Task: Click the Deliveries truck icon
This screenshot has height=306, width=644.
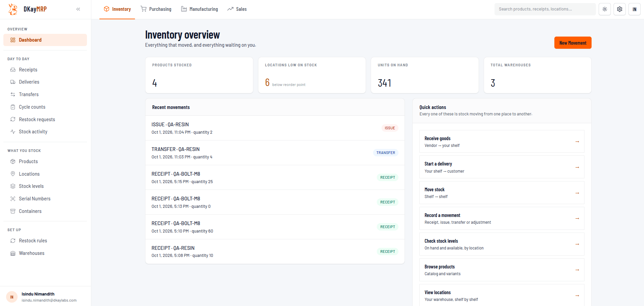Action: click(x=13, y=82)
